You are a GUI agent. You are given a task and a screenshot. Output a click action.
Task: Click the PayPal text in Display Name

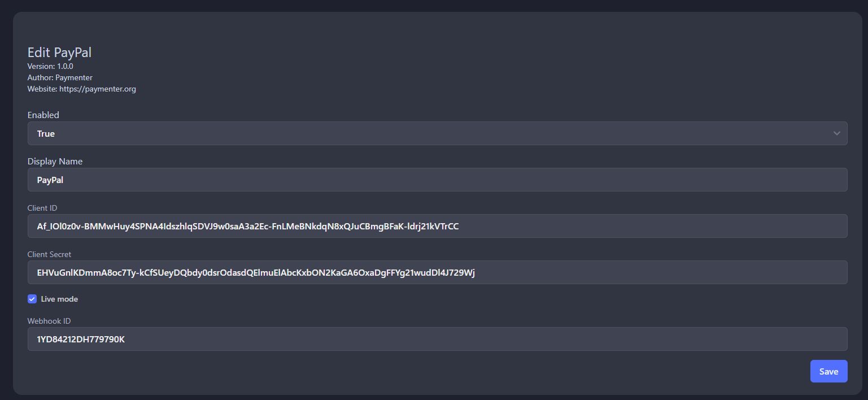(50, 180)
